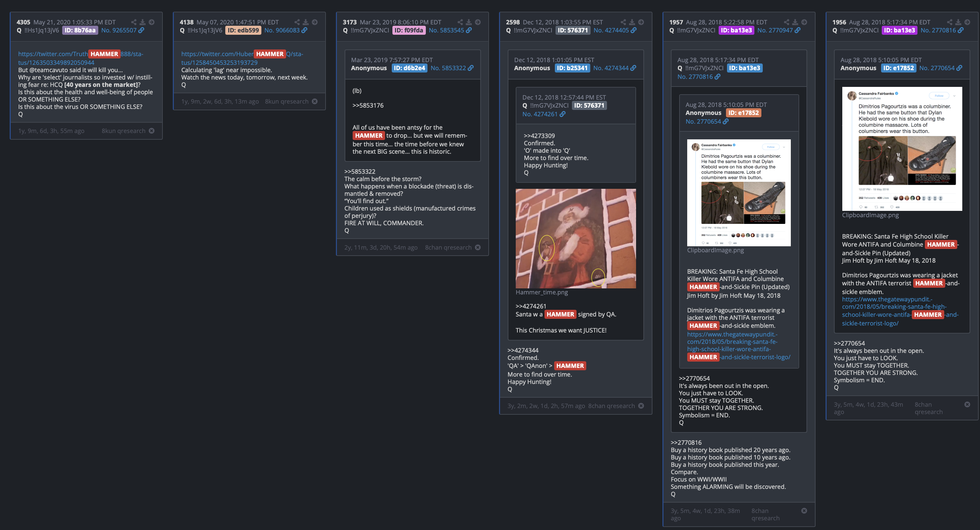Click the ID: e17852 badge in post 1956
The image size is (980, 530).
(898, 68)
